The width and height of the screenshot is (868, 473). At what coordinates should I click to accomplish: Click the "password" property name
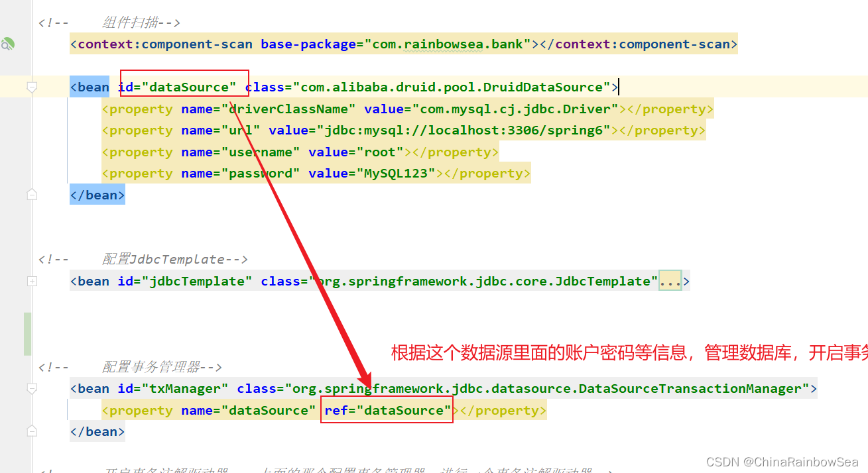point(261,174)
